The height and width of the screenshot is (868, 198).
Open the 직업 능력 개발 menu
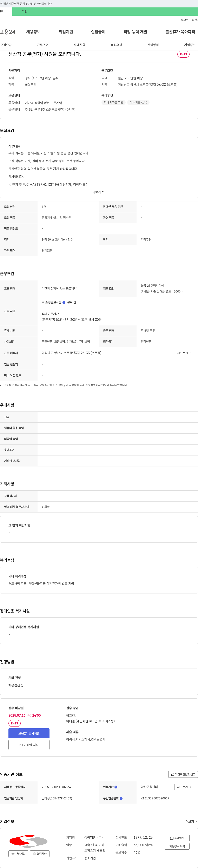pos(135,32)
